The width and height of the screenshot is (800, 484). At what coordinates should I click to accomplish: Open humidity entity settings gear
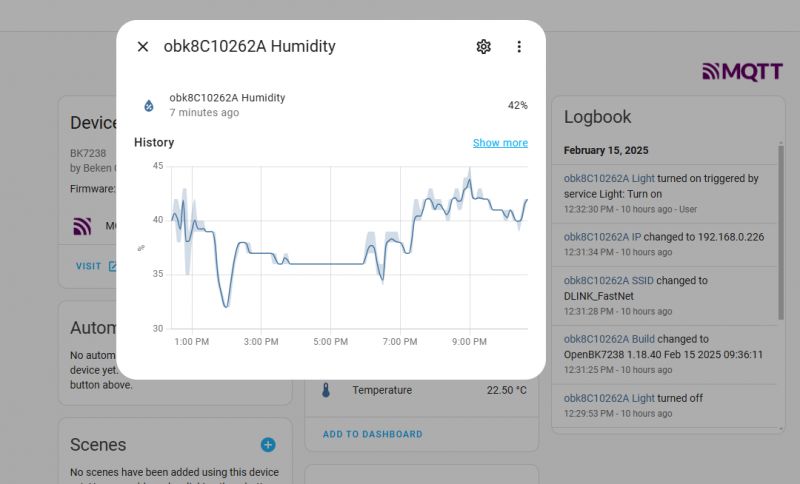coord(484,46)
